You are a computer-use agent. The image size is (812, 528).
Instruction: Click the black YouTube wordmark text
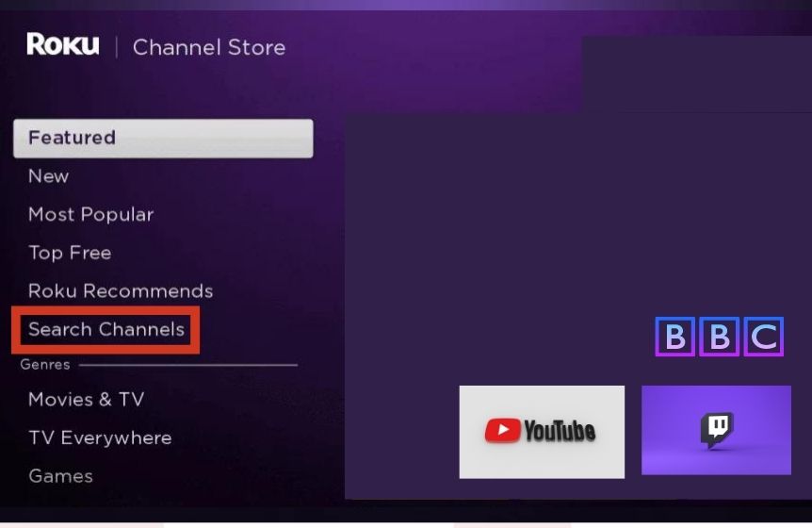560,431
